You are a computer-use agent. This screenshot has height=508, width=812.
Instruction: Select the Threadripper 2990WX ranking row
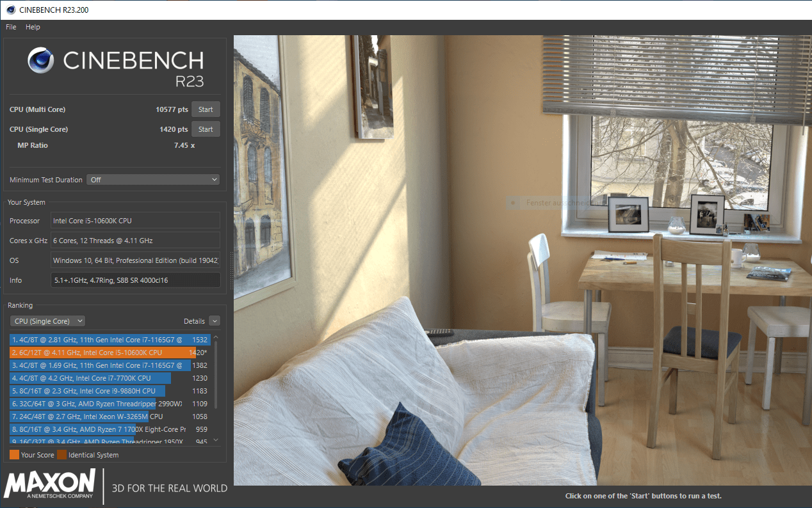coord(110,404)
